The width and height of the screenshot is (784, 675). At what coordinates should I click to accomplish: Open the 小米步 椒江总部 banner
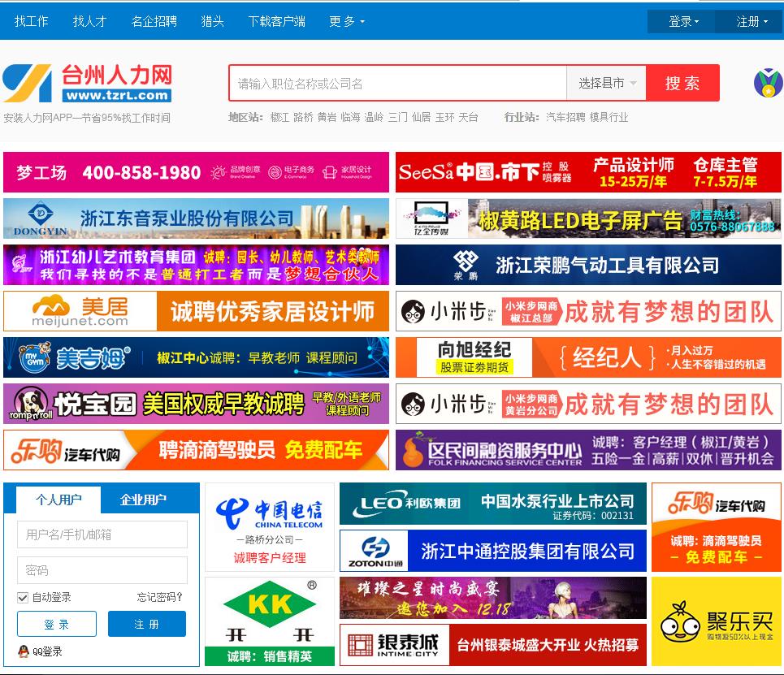[x=588, y=311]
